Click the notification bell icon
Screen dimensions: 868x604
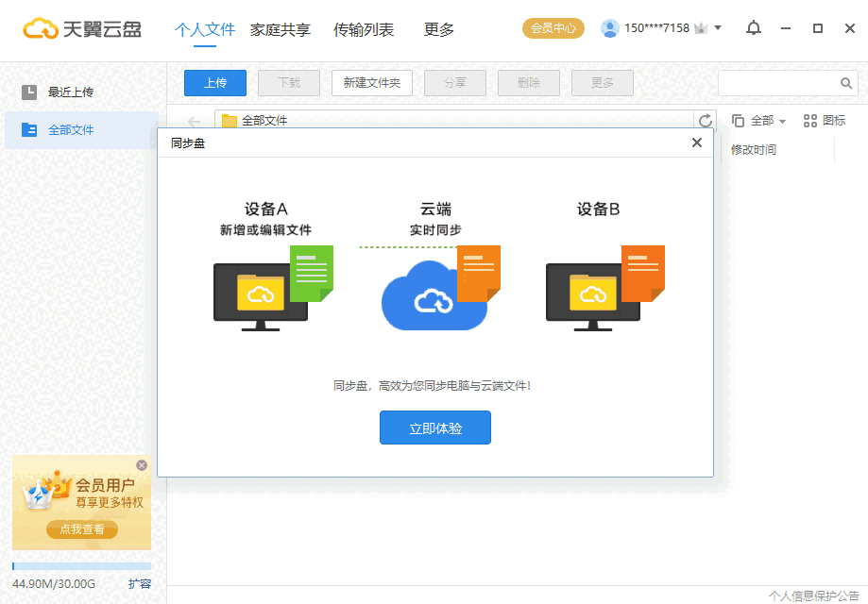point(753,28)
